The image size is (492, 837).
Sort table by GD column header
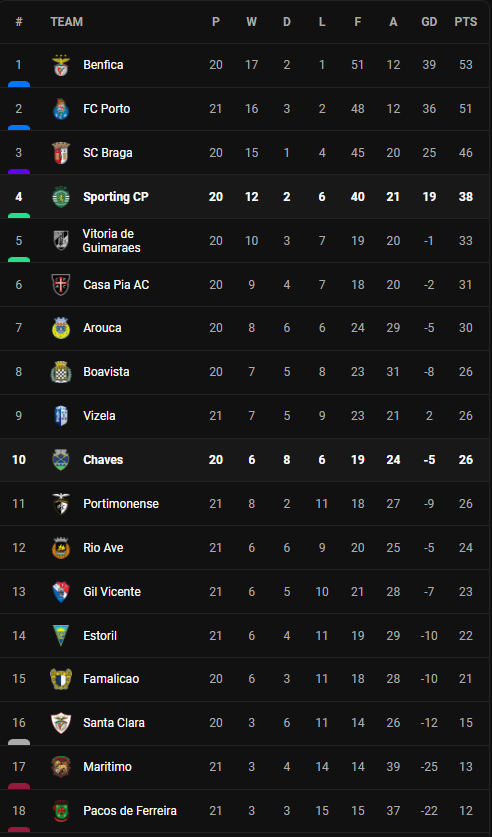429,22
